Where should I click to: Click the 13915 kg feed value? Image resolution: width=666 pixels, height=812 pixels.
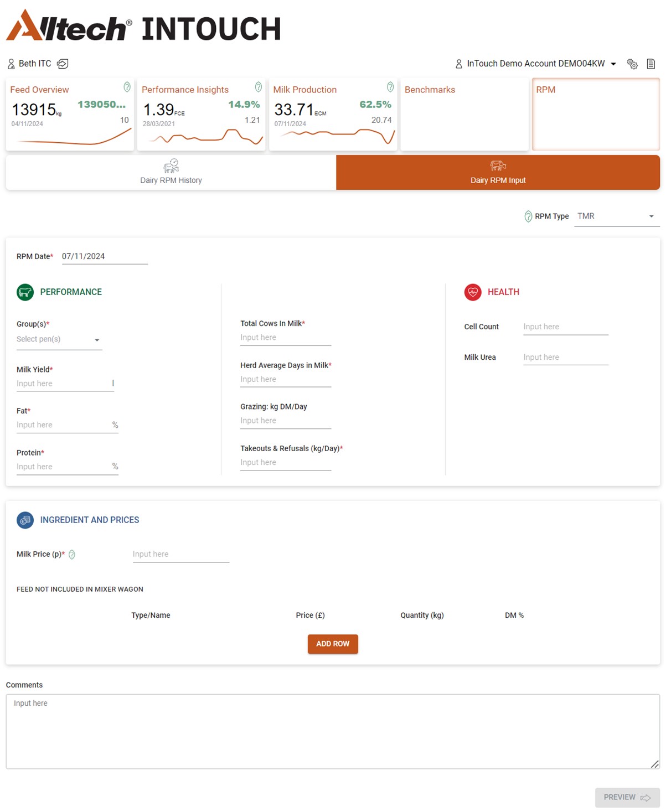(x=37, y=110)
